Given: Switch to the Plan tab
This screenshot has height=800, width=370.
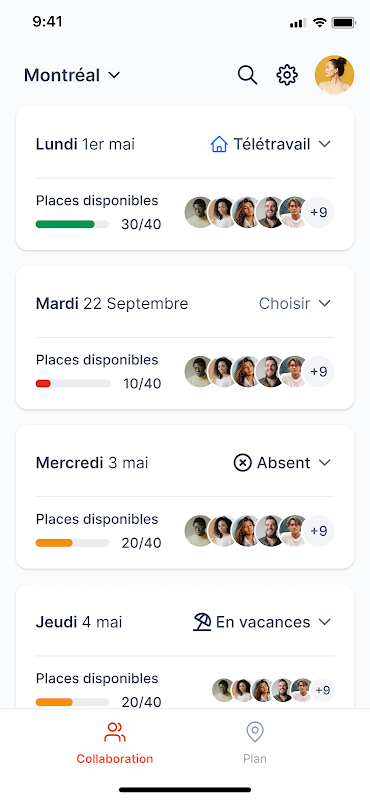Looking at the screenshot, I should tap(255, 742).
